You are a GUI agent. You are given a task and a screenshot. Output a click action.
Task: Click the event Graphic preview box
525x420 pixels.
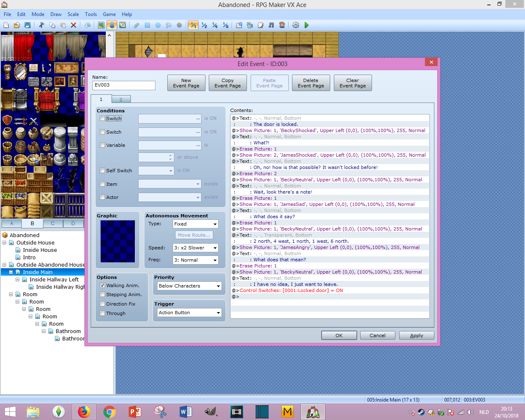(118, 241)
